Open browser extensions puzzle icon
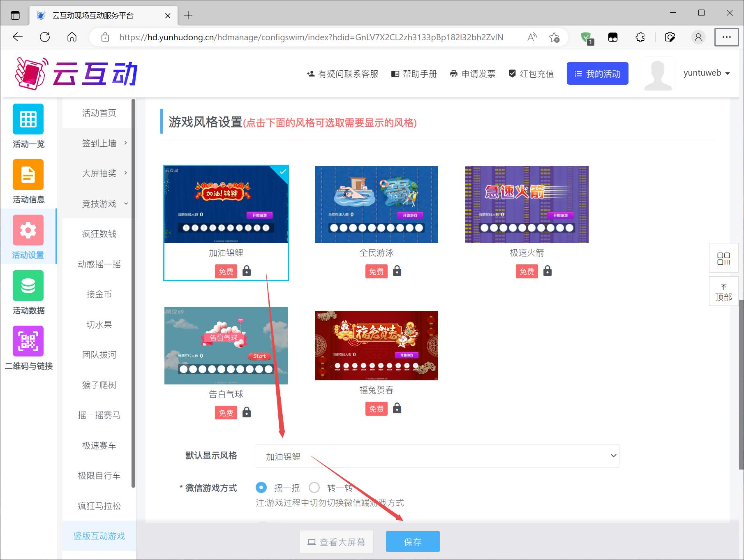The width and height of the screenshot is (744, 560). (x=640, y=37)
